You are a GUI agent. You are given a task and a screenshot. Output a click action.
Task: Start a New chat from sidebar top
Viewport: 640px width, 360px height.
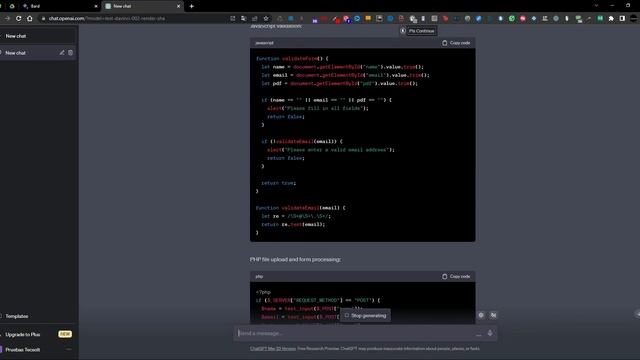(x=38, y=36)
